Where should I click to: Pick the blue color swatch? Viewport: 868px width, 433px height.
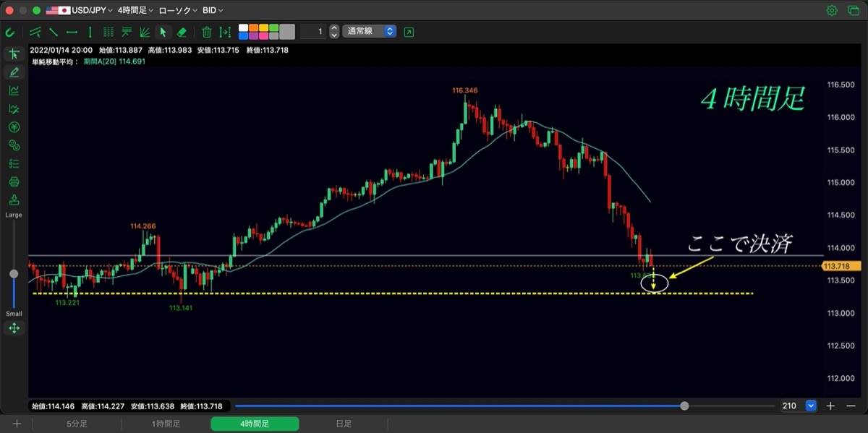[x=244, y=35]
